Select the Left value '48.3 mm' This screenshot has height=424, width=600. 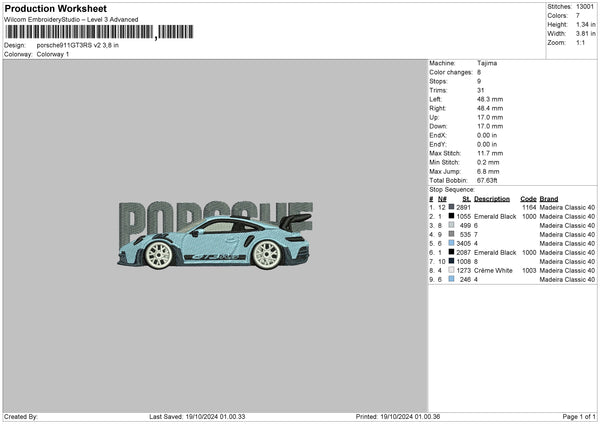pos(490,99)
